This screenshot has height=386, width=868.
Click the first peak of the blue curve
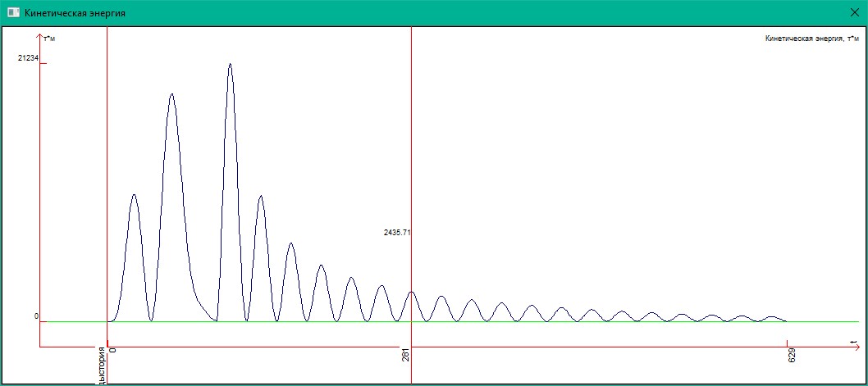point(135,195)
